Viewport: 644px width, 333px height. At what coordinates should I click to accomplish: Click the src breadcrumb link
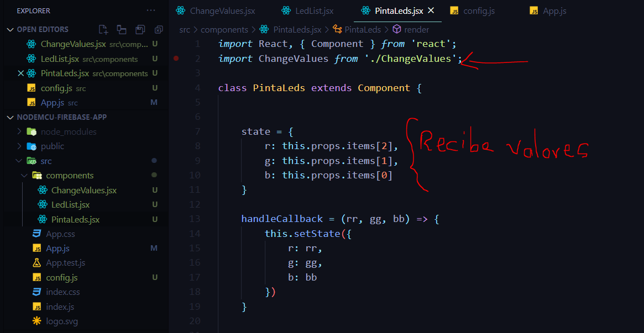point(185,29)
